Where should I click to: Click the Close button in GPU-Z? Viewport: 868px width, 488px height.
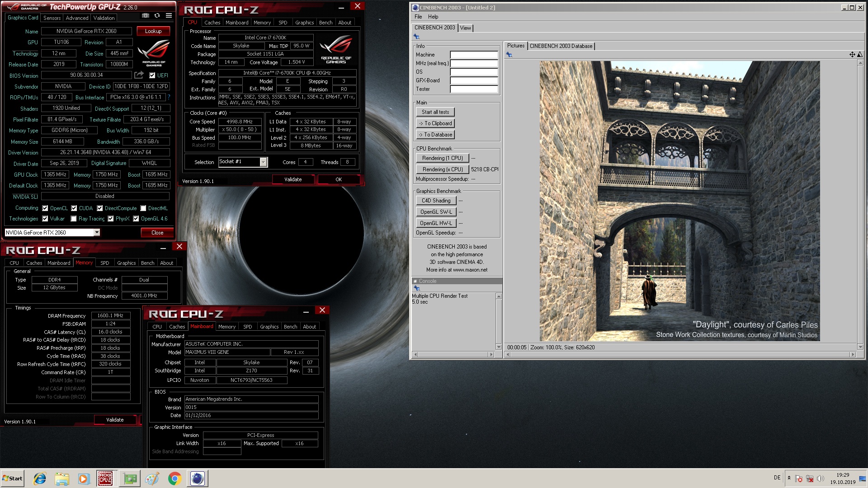157,233
